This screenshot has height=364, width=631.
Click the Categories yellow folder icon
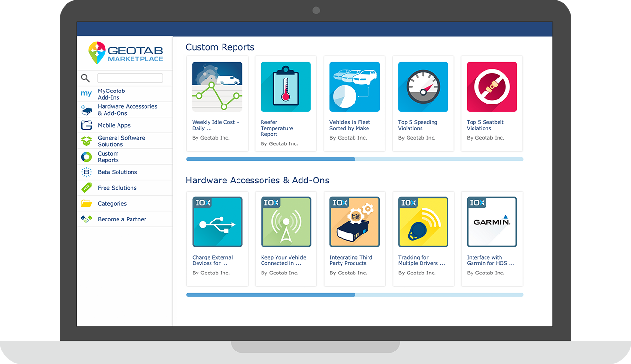86,203
